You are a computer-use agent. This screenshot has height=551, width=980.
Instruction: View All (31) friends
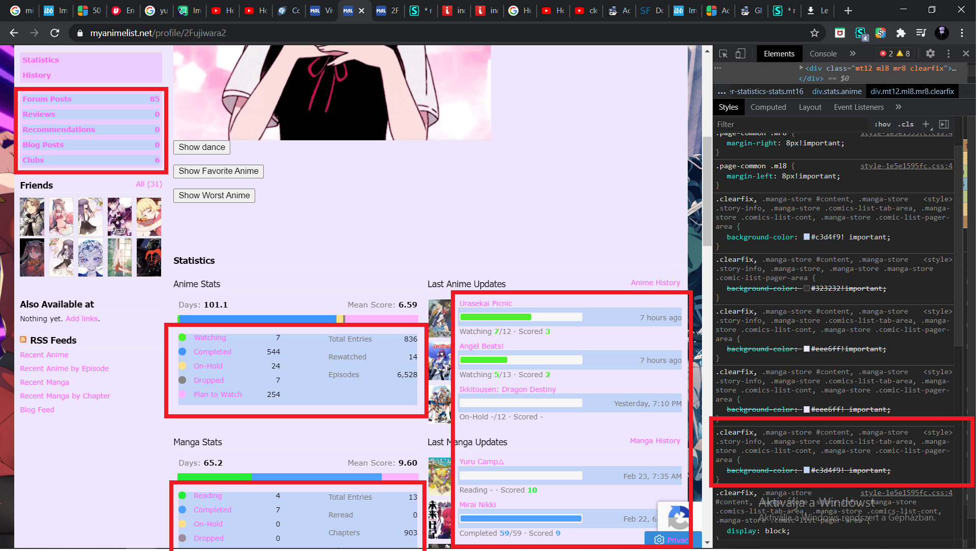149,184
